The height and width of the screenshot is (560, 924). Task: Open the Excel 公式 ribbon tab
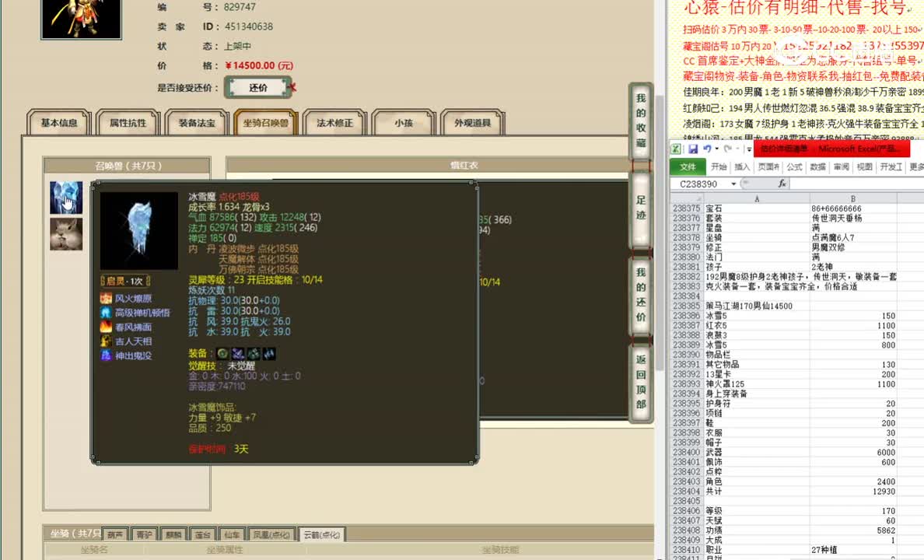click(x=794, y=166)
